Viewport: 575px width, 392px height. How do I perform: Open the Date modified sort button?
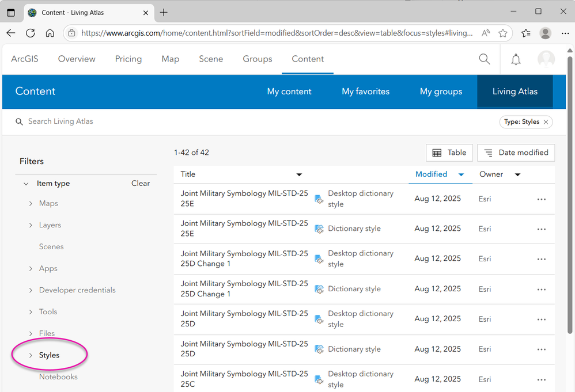point(516,153)
